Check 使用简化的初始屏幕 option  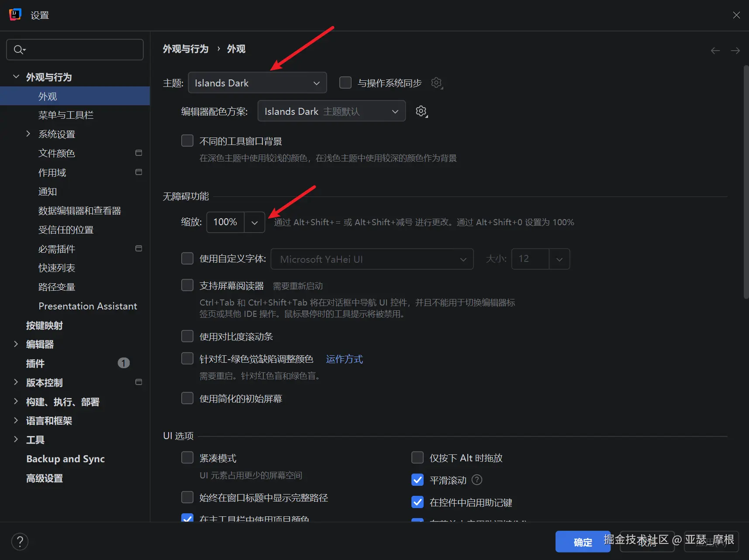[187, 398]
